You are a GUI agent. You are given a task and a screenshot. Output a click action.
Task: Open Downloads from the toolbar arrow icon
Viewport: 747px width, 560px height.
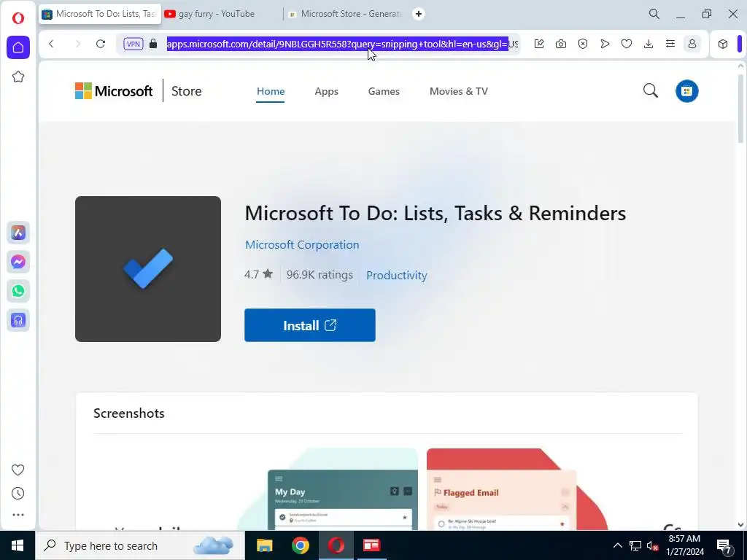point(649,44)
